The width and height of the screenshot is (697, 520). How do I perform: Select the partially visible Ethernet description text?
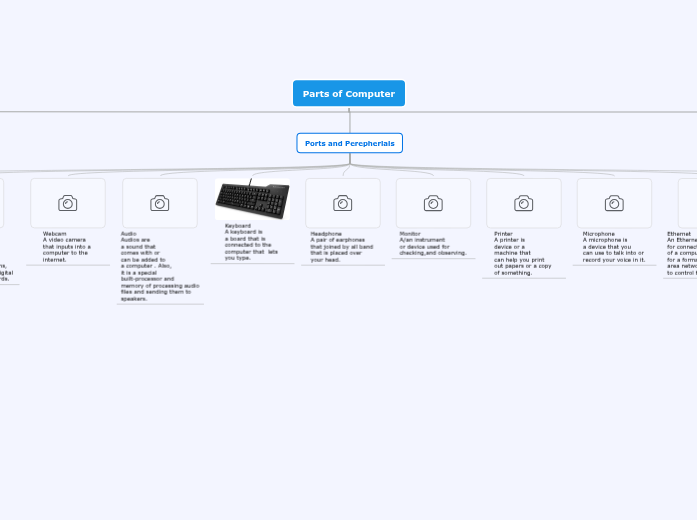682,254
